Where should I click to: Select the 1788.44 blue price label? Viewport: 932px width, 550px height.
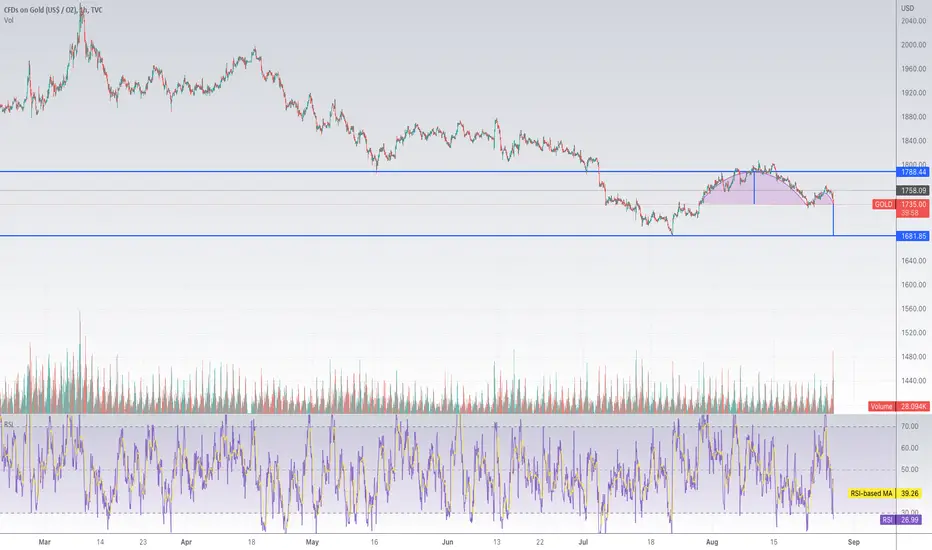pos(914,172)
